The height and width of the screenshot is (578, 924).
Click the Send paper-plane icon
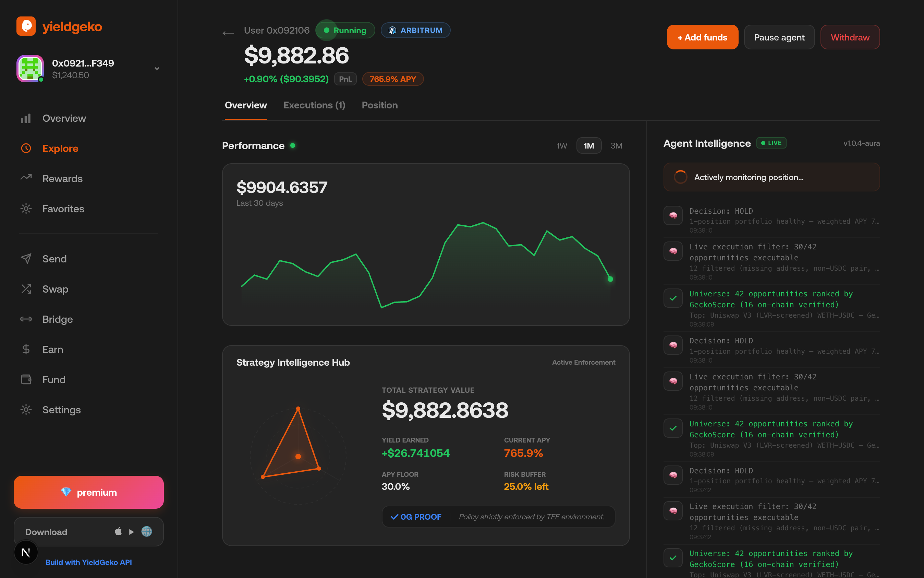coord(26,259)
